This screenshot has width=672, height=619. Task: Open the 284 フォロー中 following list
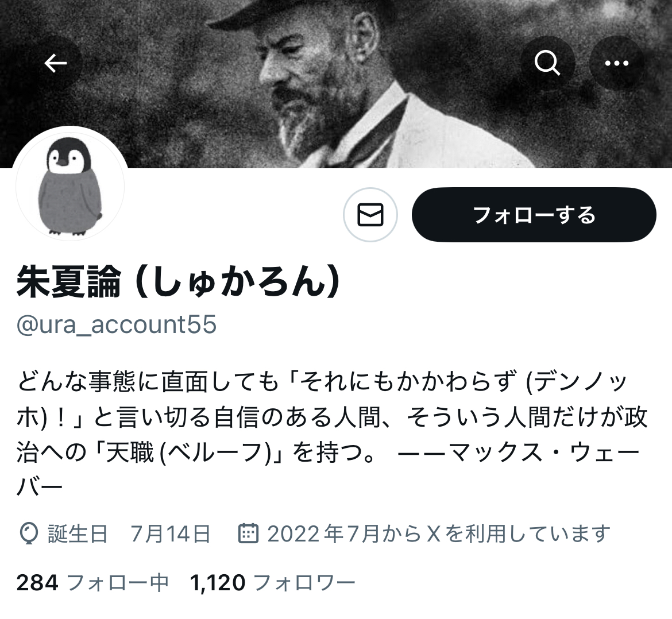[92, 583]
